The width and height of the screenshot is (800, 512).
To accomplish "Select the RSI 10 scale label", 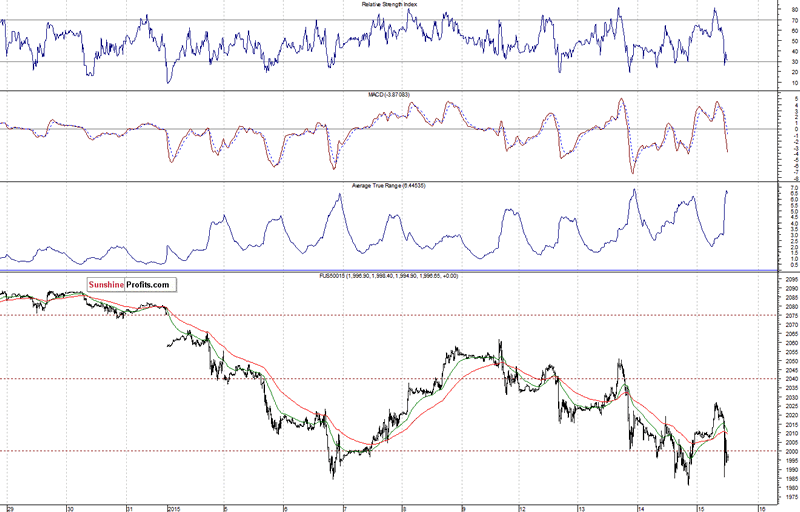I will pos(763,82).
